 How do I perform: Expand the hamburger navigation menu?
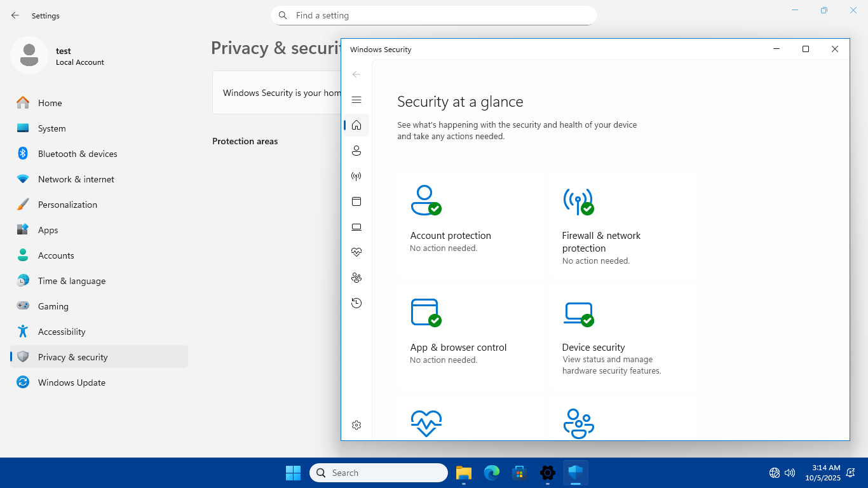(356, 100)
